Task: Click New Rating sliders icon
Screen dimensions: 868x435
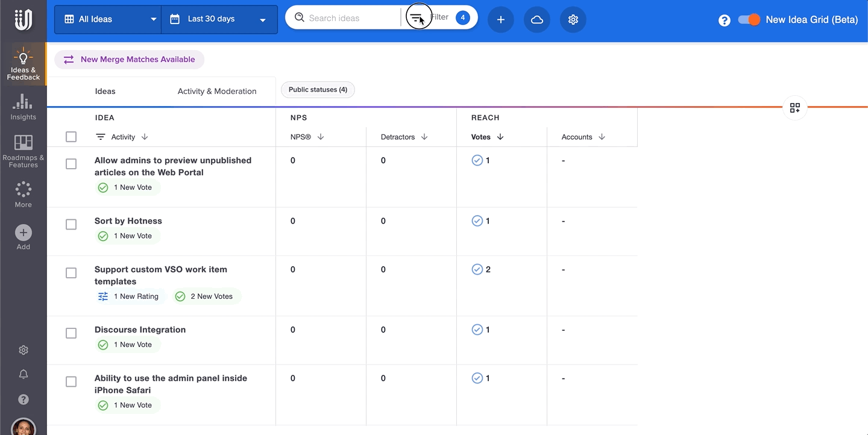Action: (x=103, y=296)
